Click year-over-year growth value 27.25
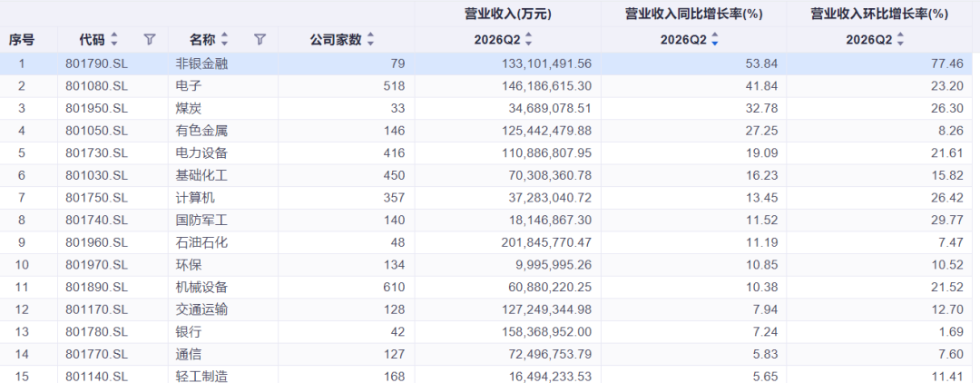980x383 pixels. [762, 131]
